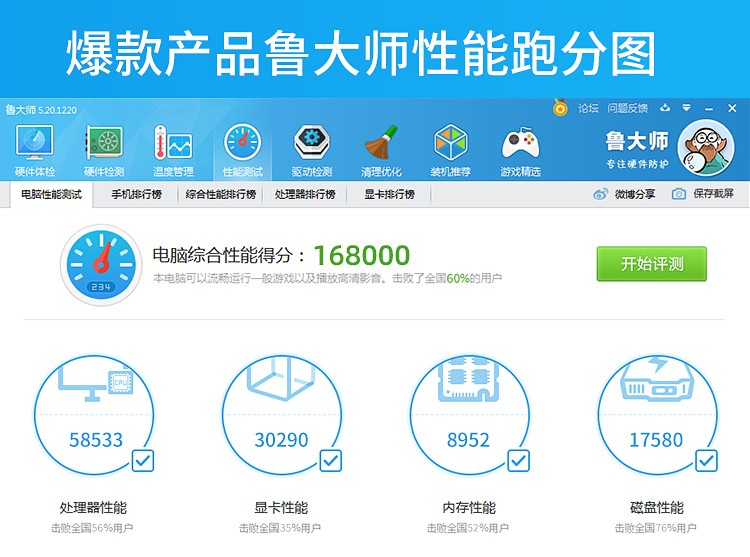Open the 论坛 forum link
The image size is (750, 557).
[588, 108]
